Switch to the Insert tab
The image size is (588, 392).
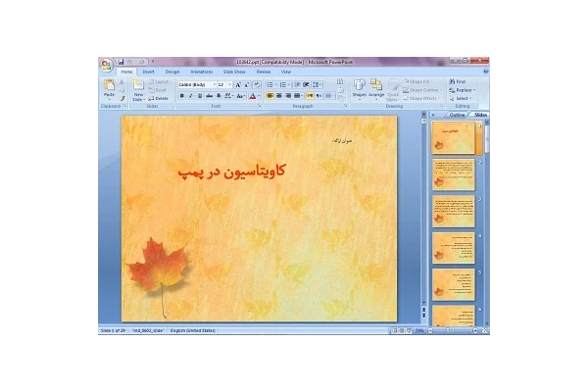pyautogui.click(x=149, y=72)
